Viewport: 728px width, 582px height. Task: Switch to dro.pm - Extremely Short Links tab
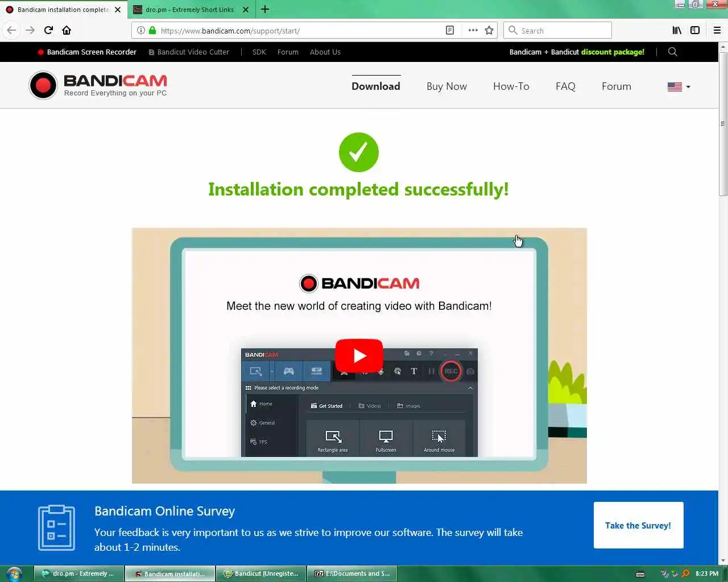click(x=191, y=10)
